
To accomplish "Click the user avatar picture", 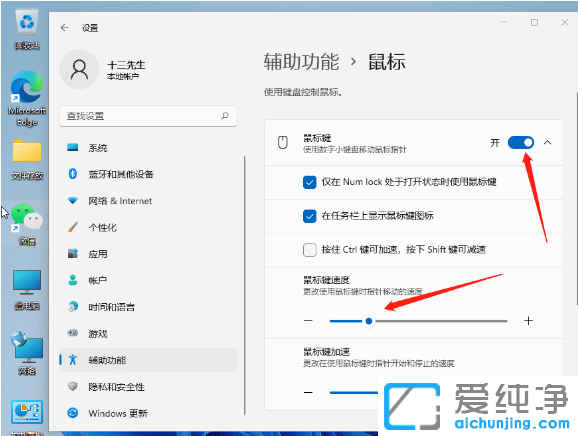I will tap(79, 69).
